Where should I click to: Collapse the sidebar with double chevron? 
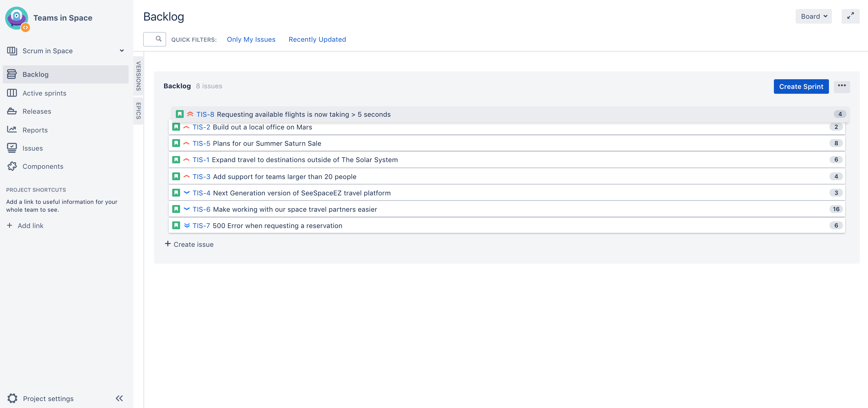[x=119, y=398]
